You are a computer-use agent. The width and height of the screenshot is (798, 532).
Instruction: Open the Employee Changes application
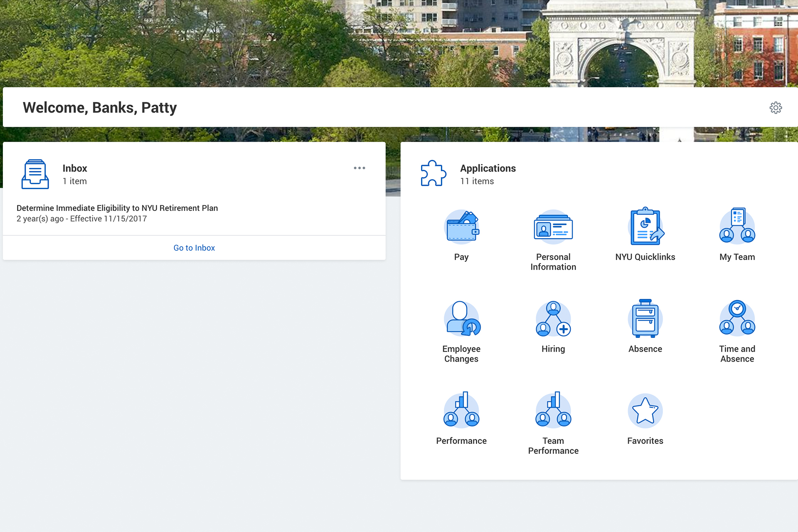pyautogui.click(x=461, y=319)
